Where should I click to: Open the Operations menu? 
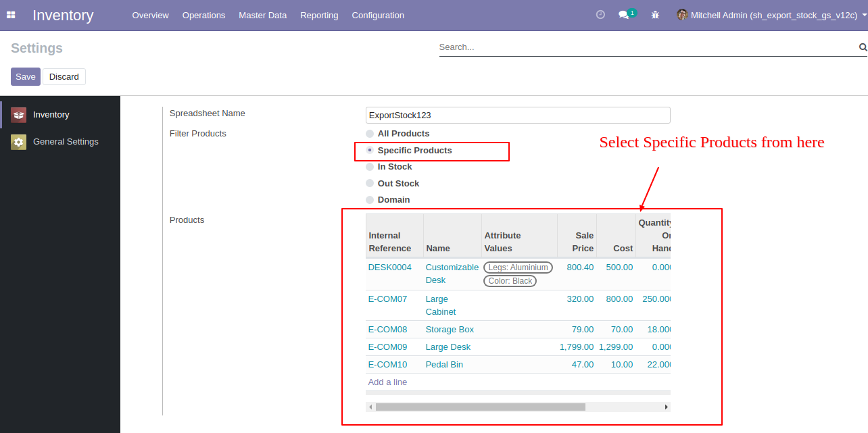(x=203, y=15)
